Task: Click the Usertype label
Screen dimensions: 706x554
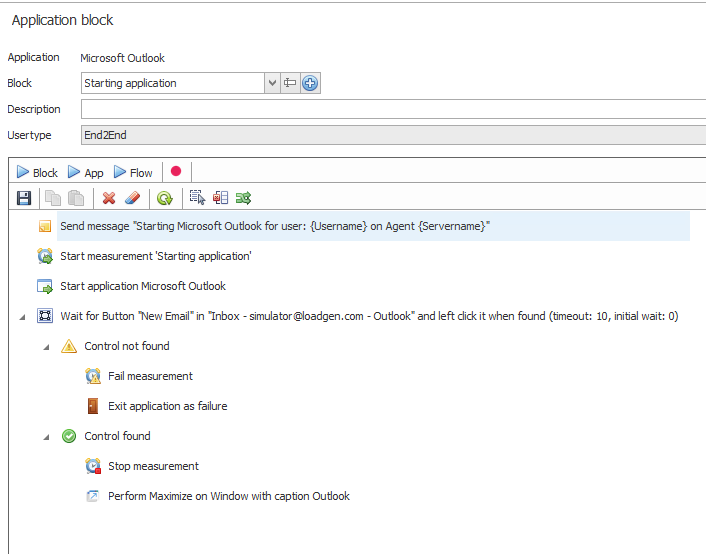Action: [x=29, y=135]
